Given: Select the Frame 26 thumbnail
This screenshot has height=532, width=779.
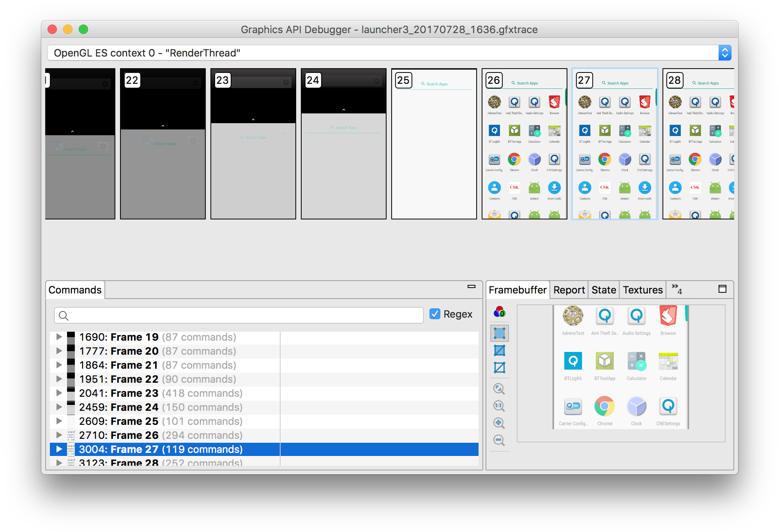Looking at the screenshot, I should coord(524,143).
